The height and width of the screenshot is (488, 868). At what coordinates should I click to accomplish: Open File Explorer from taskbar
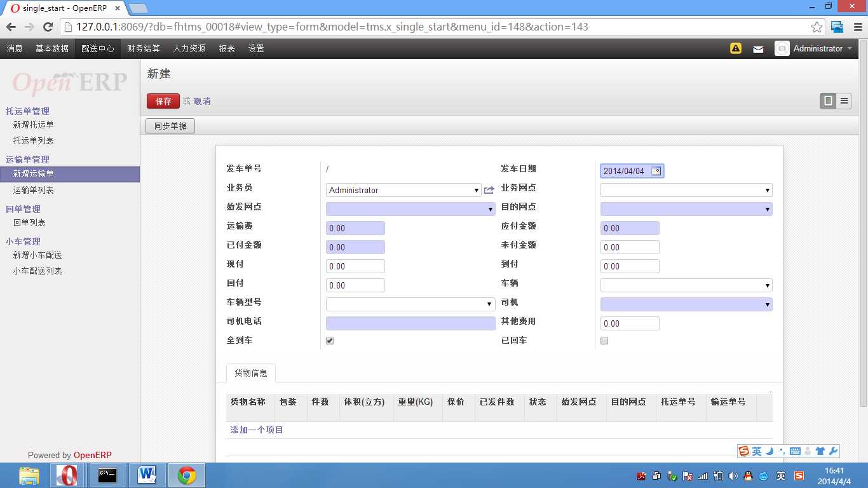29,475
